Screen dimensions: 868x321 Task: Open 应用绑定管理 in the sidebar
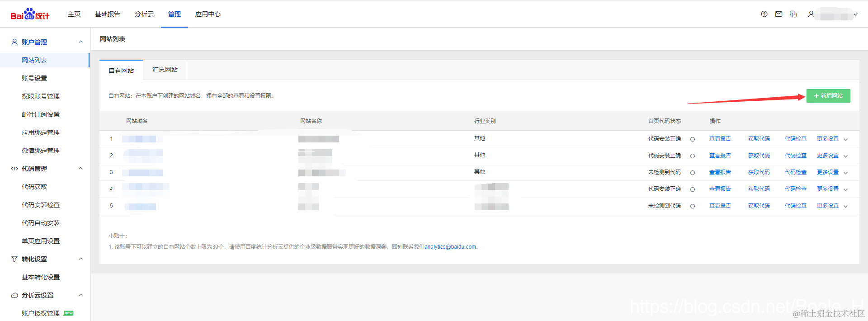(x=41, y=132)
